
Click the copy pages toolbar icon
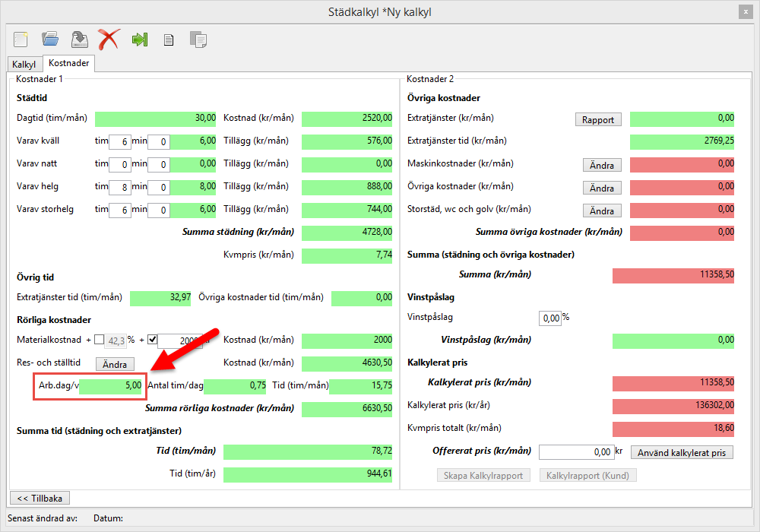coord(198,40)
